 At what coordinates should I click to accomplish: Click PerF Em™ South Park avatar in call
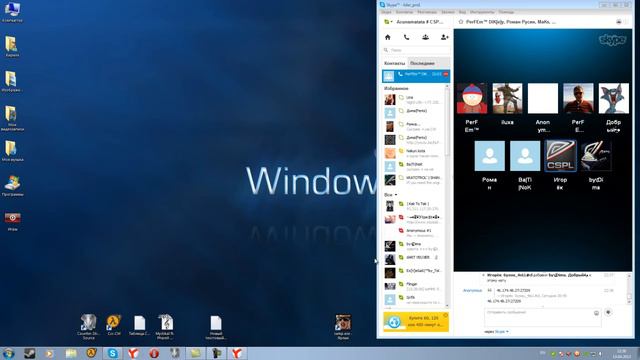point(472,98)
